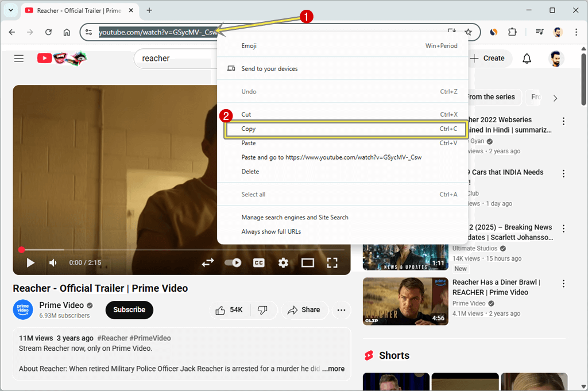Image resolution: width=588 pixels, height=391 pixels.
Task: Click the selected URL in address bar
Action: (158, 32)
